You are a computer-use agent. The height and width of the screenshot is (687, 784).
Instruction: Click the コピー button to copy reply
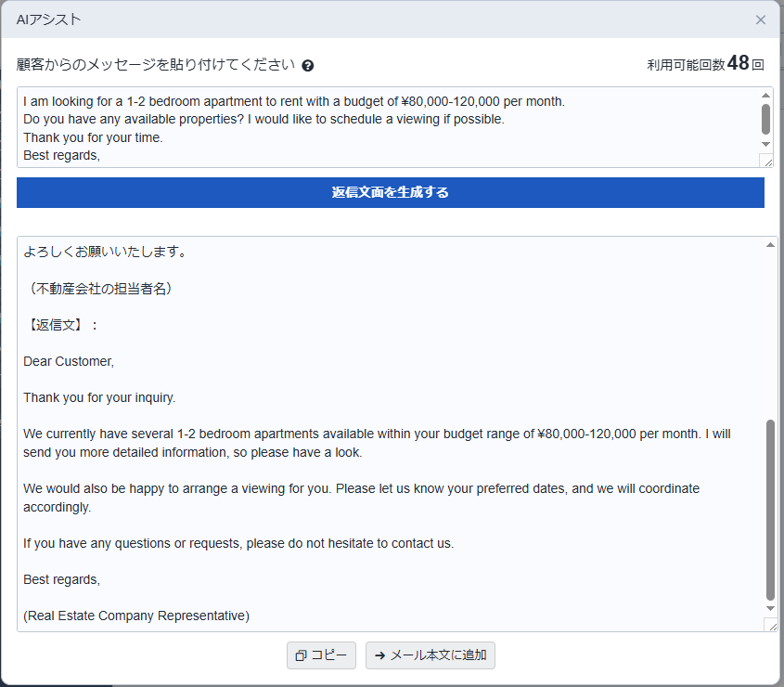point(321,655)
